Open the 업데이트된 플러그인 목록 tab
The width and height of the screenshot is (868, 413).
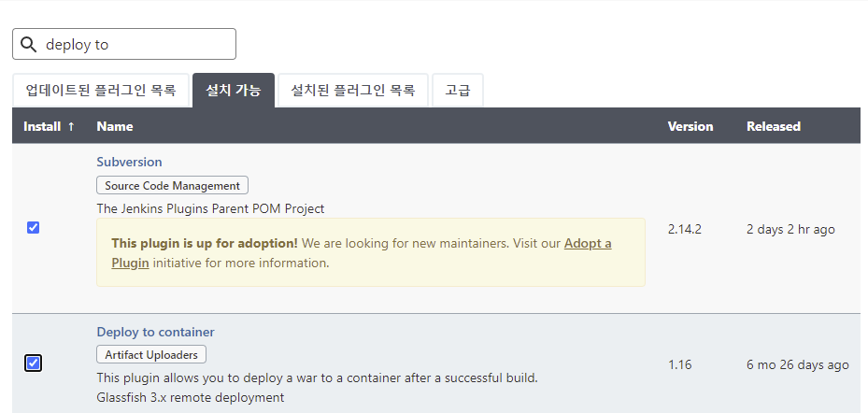101,91
